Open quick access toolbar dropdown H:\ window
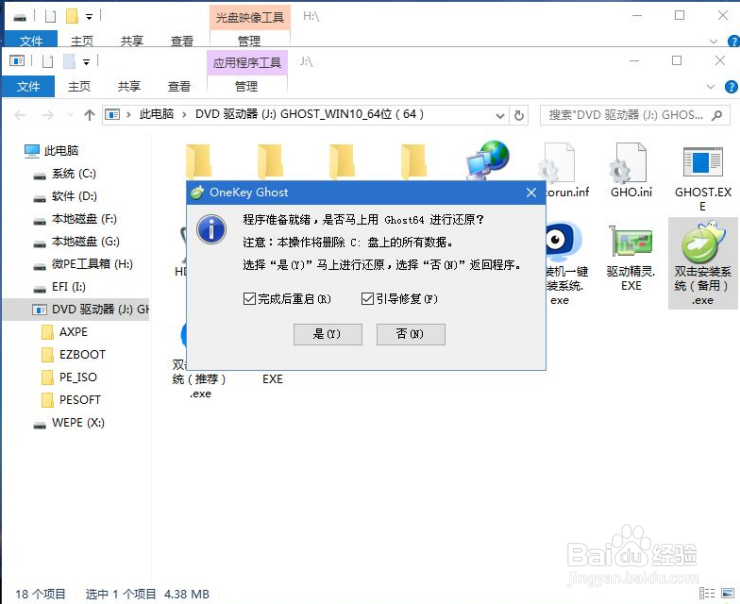This screenshot has height=604, width=740. [89, 17]
